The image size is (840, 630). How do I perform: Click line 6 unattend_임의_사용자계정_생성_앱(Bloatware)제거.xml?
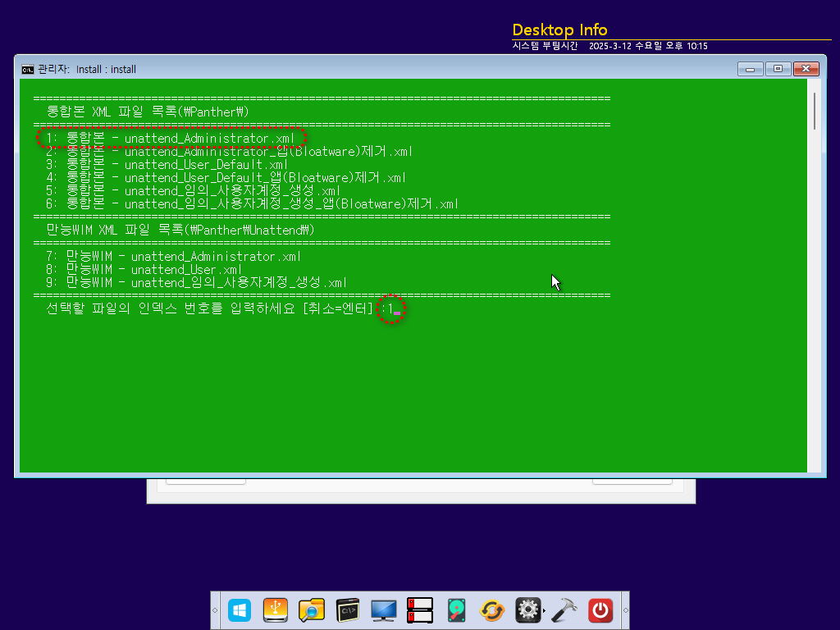click(x=252, y=204)
